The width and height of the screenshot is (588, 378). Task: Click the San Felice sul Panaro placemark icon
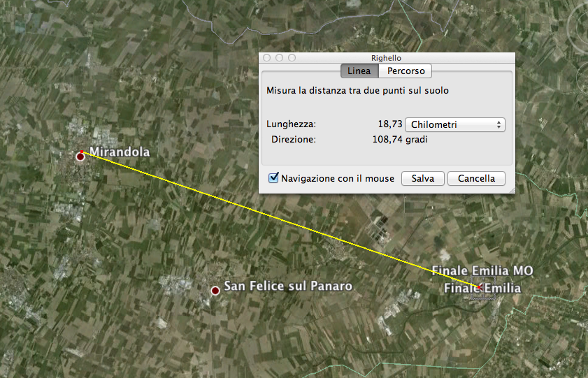click(x=215, y=289)
